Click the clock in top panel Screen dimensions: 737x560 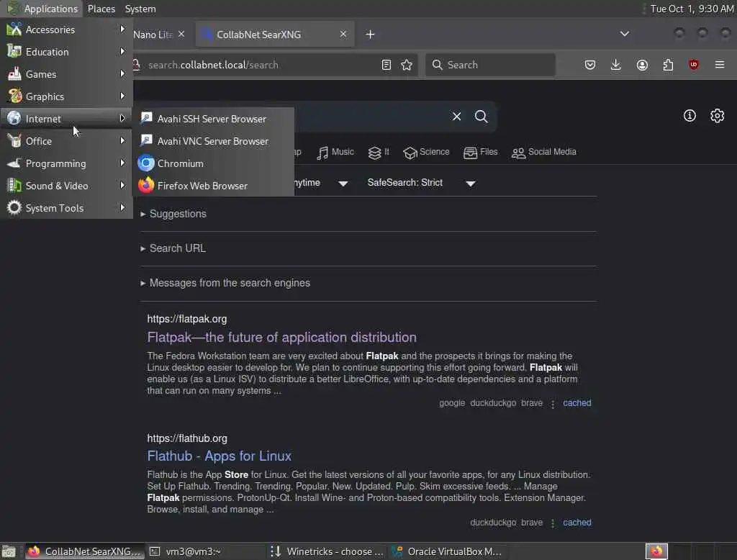point(692,9)
